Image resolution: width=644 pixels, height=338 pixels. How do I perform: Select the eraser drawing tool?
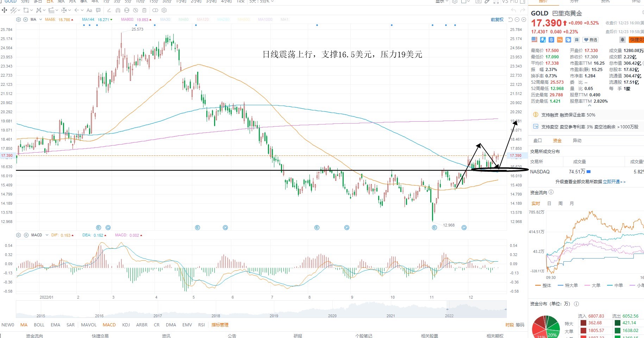click(109, 10)
